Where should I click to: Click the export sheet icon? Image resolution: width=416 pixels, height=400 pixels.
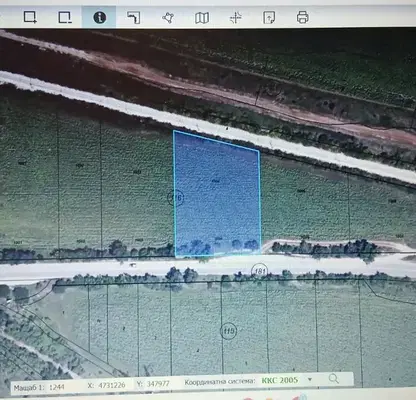click(x=269, y=17)
